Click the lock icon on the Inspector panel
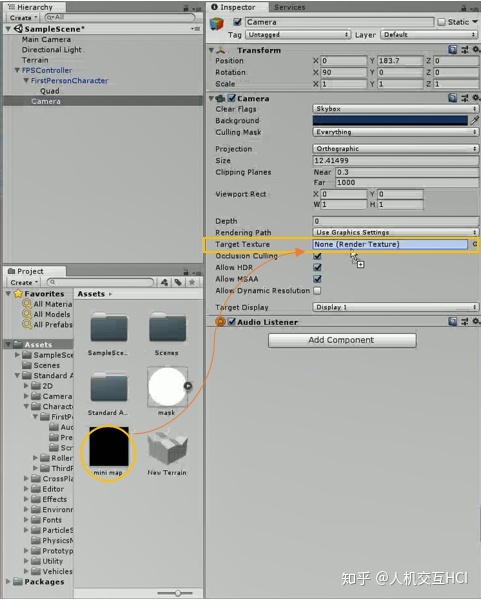This screenshot has width=481, height=600. [x=463, y=8]
